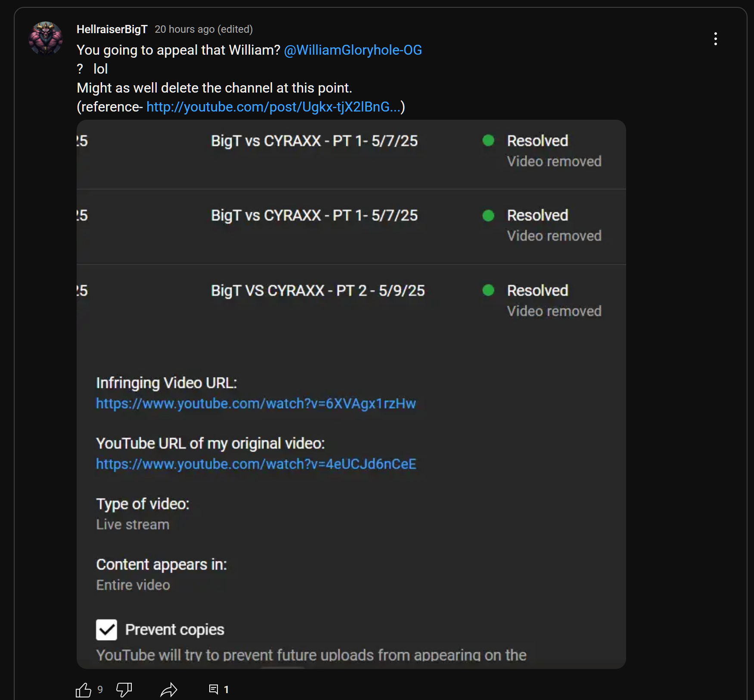Image resolution: width=754 pixels, height=700 pixels.
Task: Click the like count '9'
Action: point(100,690)
